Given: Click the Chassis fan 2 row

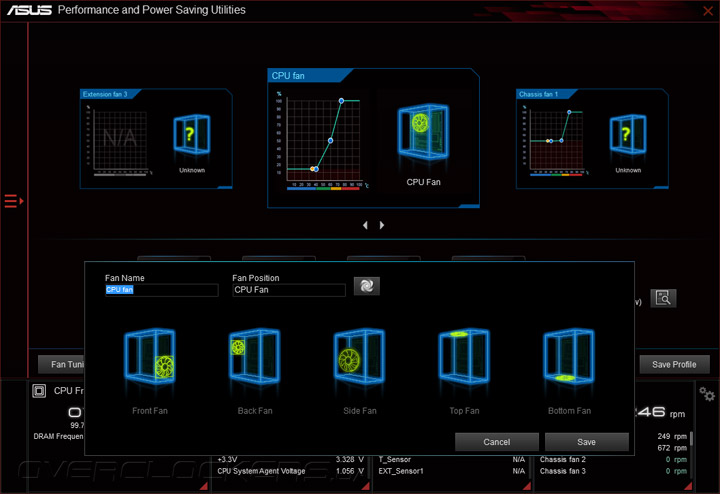Looking at the screenshot, I should coord(613,459).
